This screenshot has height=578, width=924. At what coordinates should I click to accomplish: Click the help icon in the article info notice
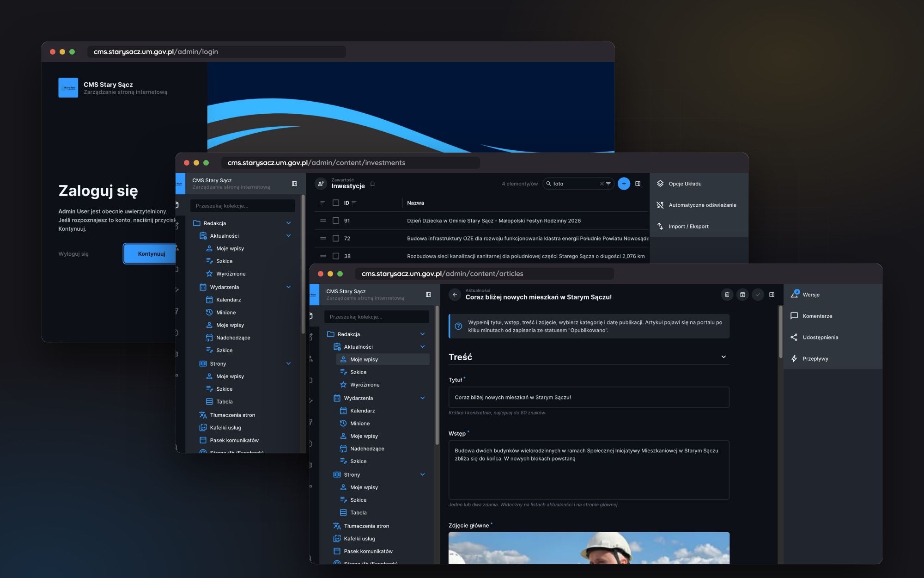tap(458, 326)
